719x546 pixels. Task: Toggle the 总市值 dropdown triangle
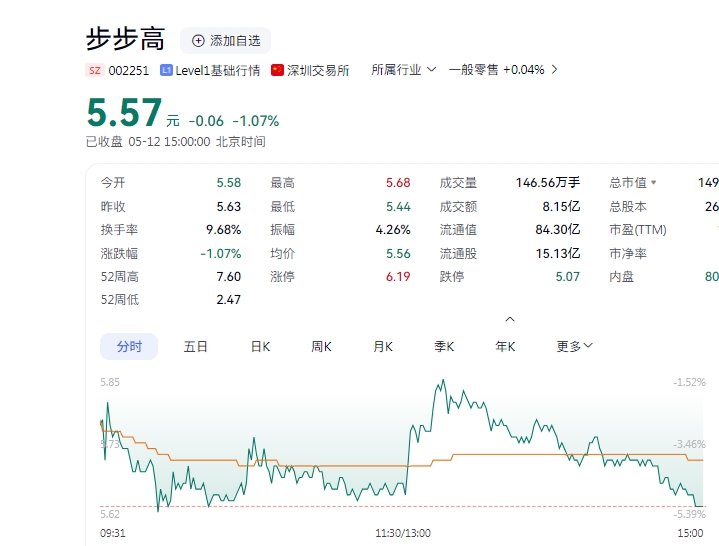point(653,182)
